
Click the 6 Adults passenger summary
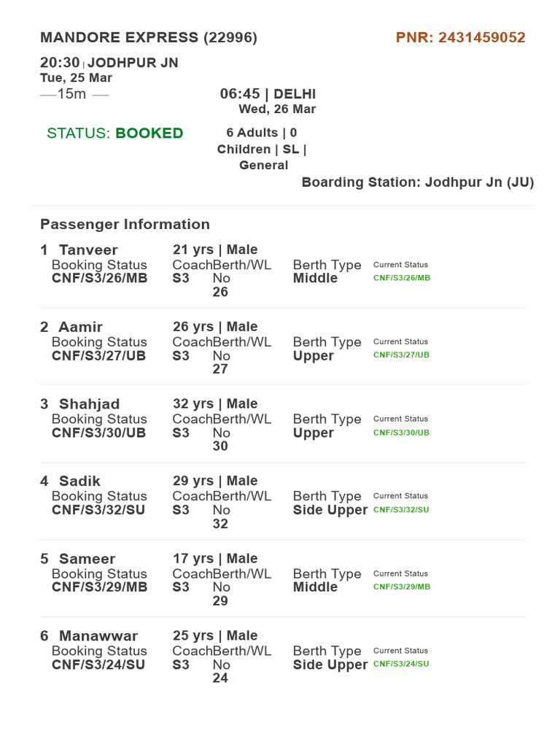coord(262,149)
